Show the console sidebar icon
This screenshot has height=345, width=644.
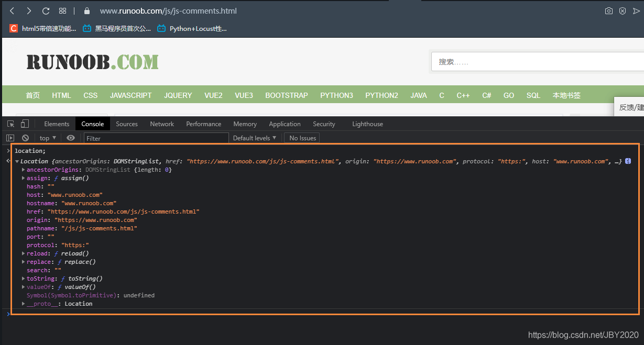click(10, 138)
